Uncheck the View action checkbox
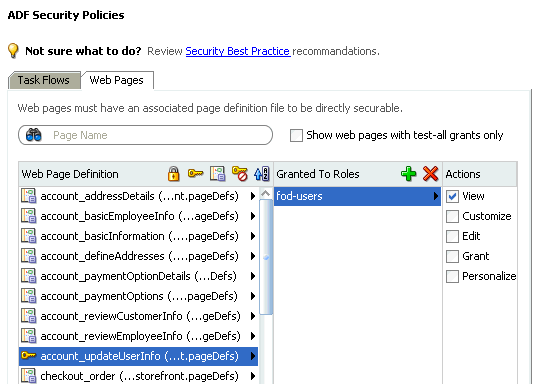536x384 pixels. point(452,196)
